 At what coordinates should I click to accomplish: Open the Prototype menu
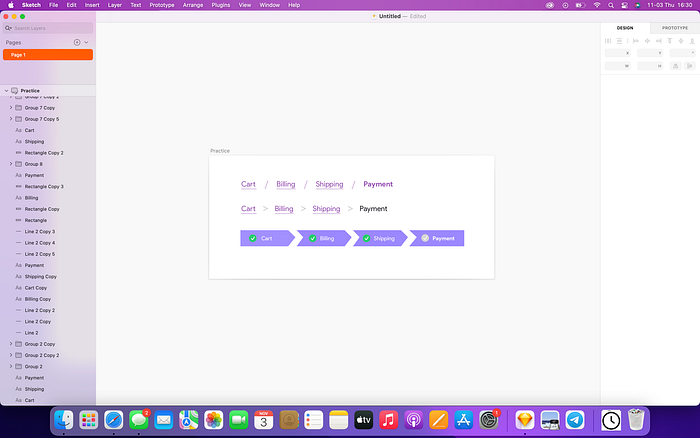point(162,5)
